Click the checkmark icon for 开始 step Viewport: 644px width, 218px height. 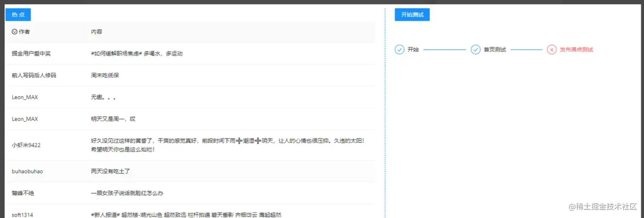click(400, 50)
